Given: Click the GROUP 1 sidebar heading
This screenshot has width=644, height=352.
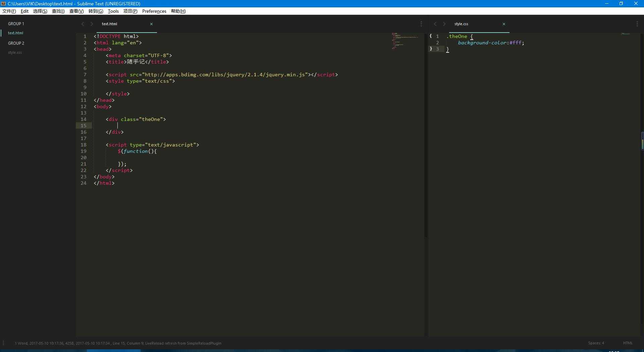Looking at the screenshot, I should click(16, 24).
